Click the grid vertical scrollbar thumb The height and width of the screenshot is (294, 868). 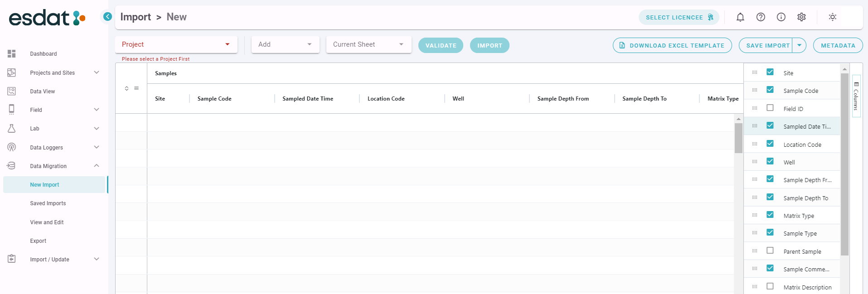tap(738, 138)
